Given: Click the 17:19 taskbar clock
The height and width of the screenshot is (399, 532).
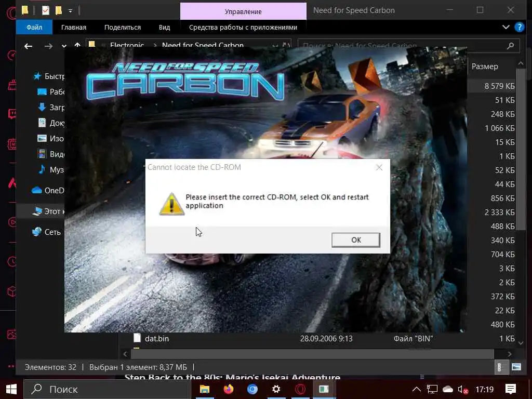Looking at the screenshot, I should click(x=485, y=390).
